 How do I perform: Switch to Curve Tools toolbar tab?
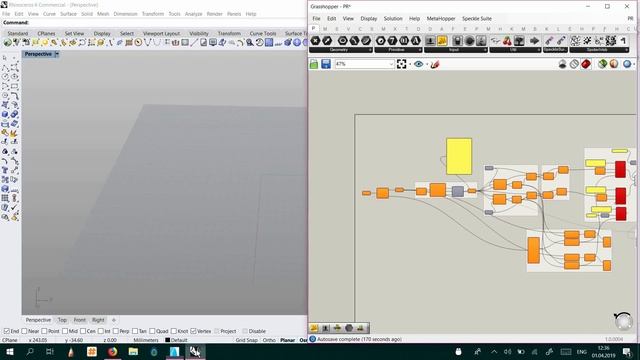(263, 33)
